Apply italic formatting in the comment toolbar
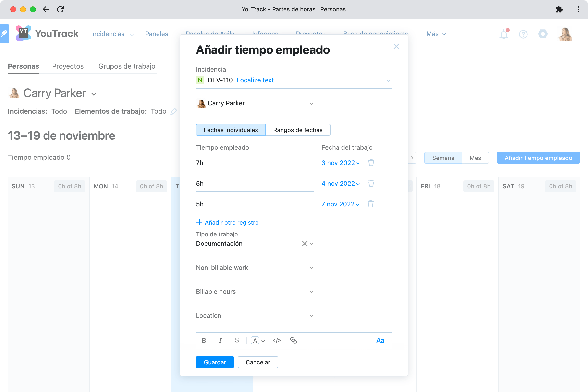Viewport: 588px width, 392px height. click(220, 340)
